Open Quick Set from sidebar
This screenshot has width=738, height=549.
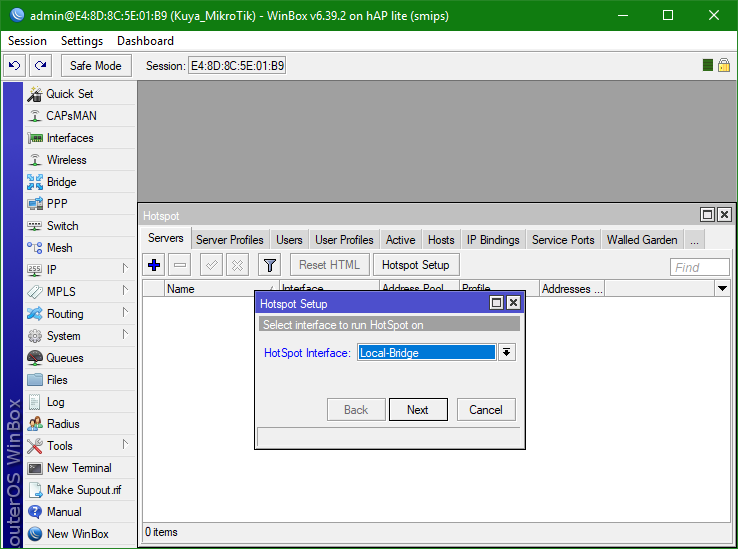point(80,94)
